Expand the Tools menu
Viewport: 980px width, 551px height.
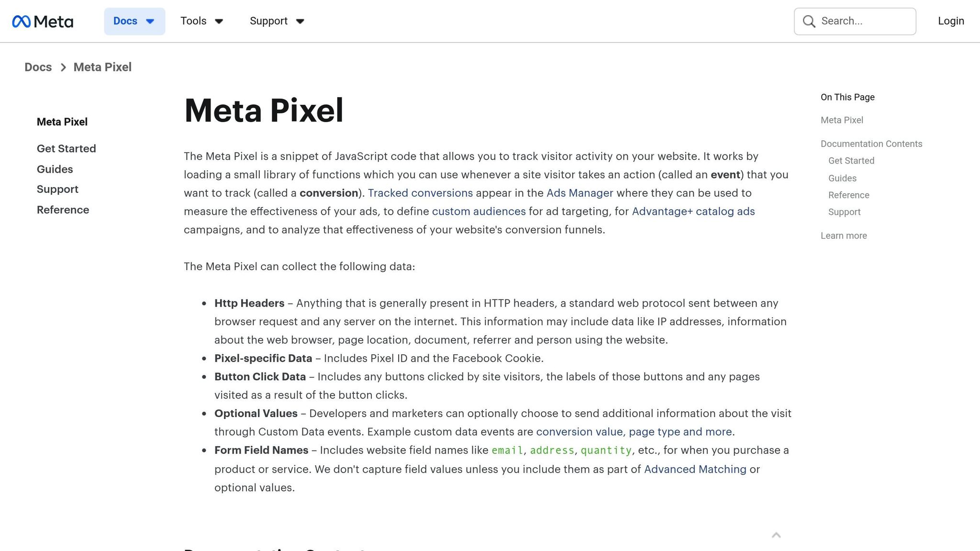click(x=201, y=21)
